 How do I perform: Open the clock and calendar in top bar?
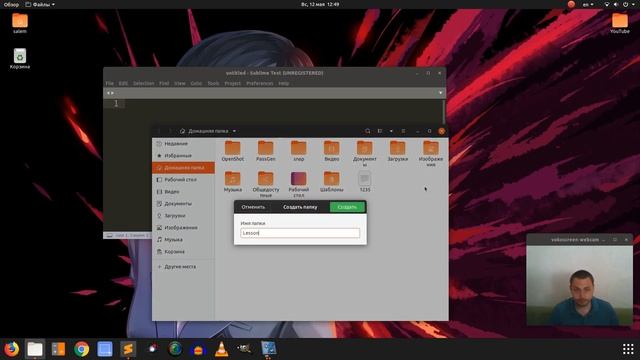coord(320,4)
